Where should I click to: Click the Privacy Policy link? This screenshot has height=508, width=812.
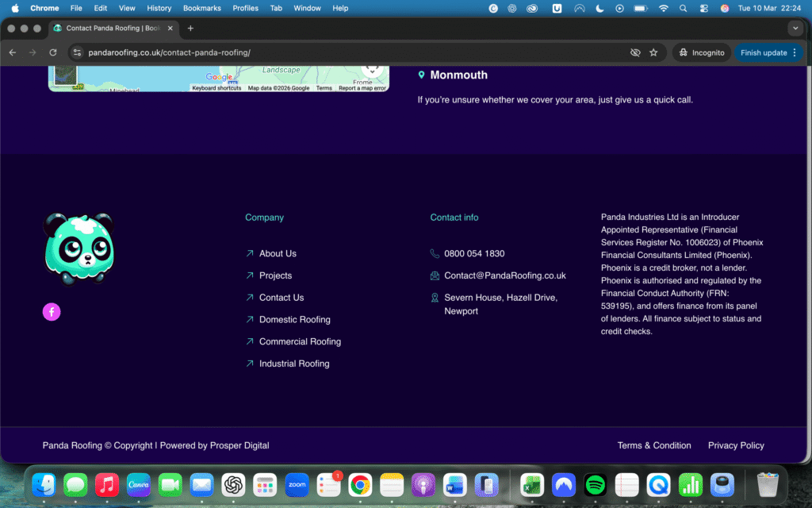coord(736,445)
